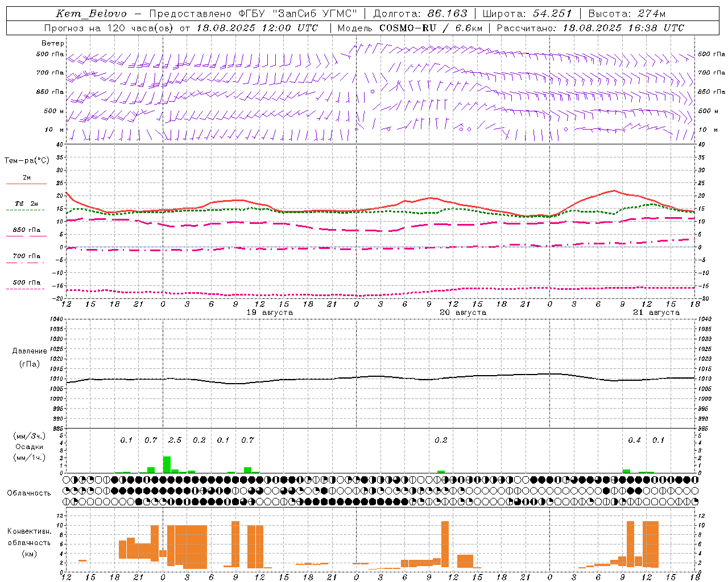Click the tallest green precipitation bar
This screenshot has width=728, height=582.
tap(167, 464)
